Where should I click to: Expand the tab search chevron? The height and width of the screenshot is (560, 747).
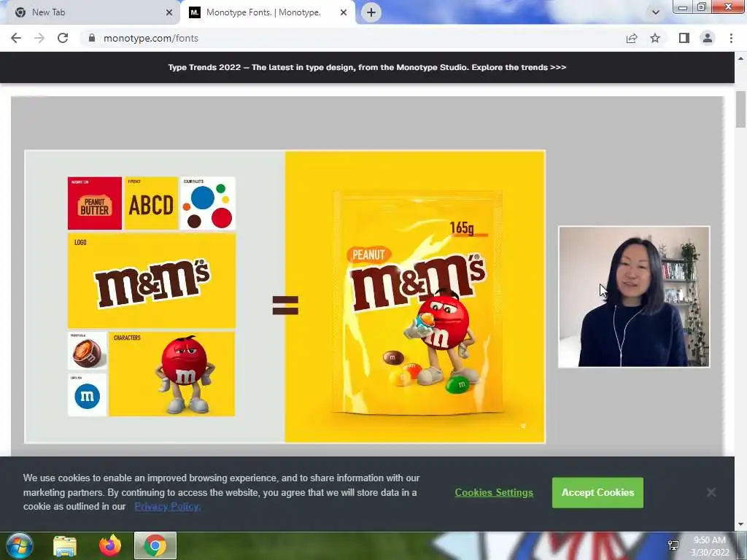(x=656, y=12)
